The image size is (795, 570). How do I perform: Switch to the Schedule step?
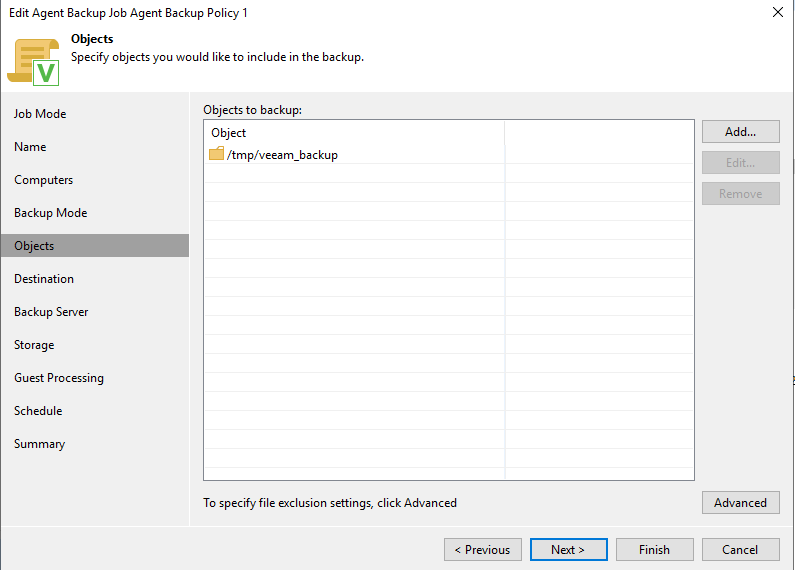(x=38, y=411)
